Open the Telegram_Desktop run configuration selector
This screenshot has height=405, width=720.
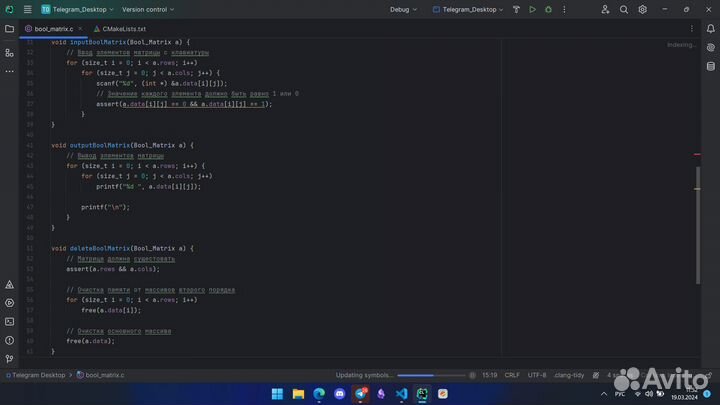point(468,9)
